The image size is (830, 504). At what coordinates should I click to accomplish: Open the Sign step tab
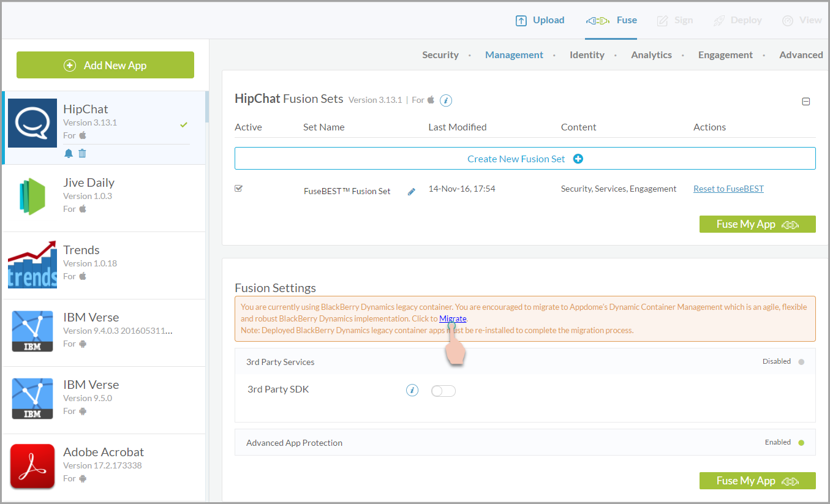pos(675,20)
